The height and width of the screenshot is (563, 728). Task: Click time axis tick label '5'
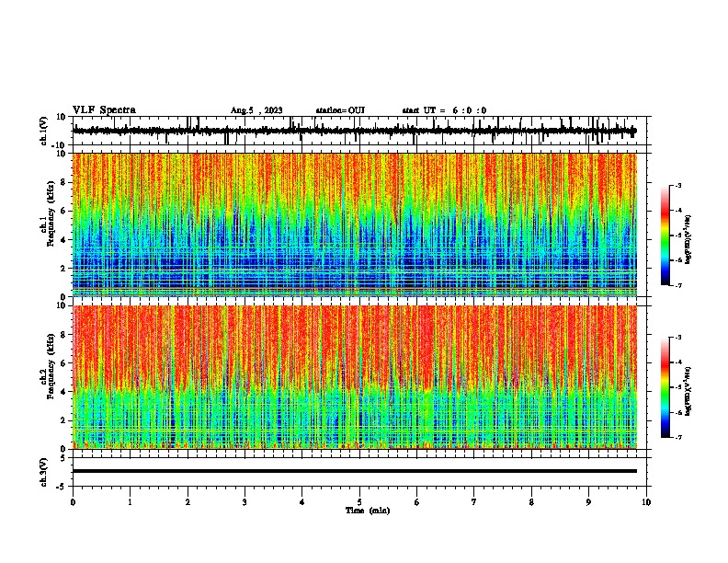click(359, 502)
